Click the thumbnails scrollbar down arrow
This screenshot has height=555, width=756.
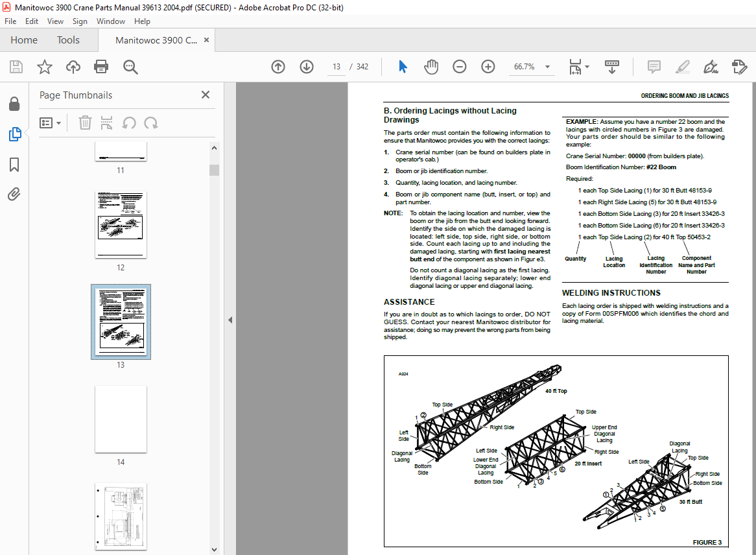(x=214, y=549)
